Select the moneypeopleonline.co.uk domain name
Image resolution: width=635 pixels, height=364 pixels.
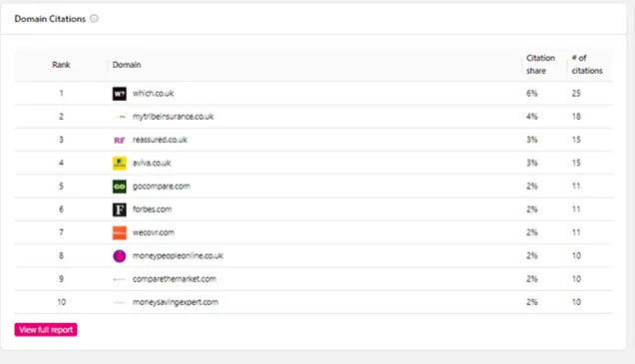178,256
